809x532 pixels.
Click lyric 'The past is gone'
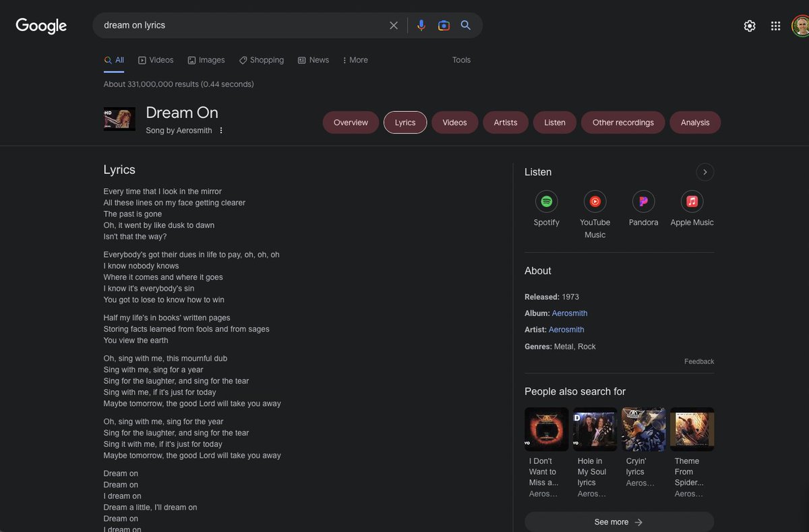click(x=133, y=214)
